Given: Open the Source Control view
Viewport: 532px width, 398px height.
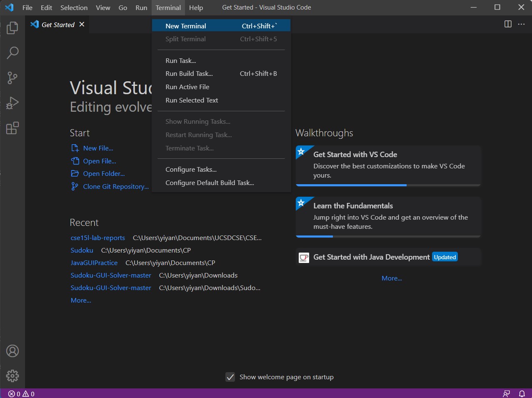Looking at the screenshot, I should coord(12,78).
